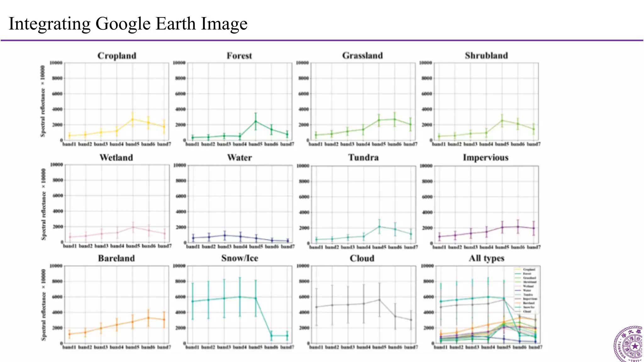Viewport: 644px width, 362px height.
Task: Click band5 point in Shrubland chart
Action: point(502,120)
